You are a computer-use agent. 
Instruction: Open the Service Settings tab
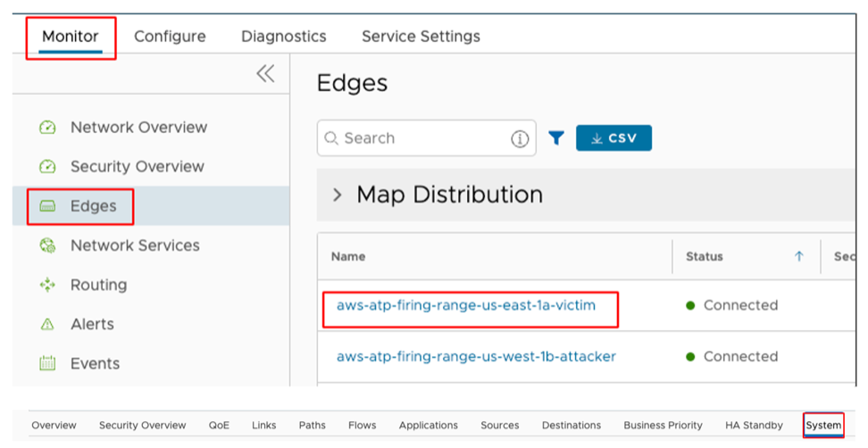[x=421, y=37]
